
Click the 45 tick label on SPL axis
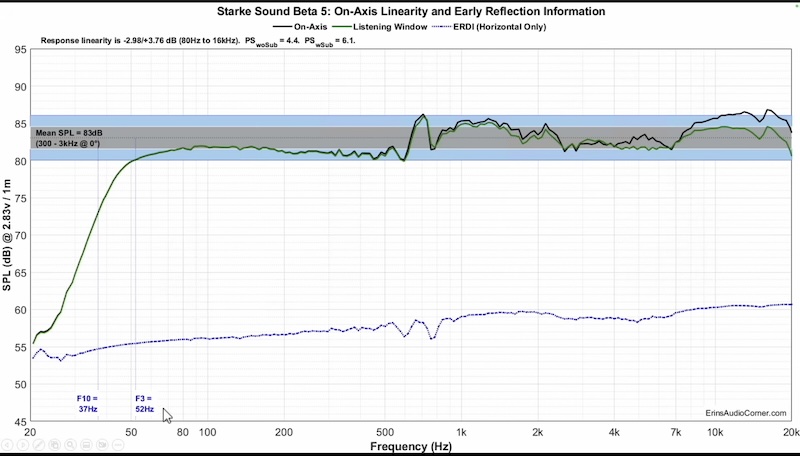tap(20, 422)
